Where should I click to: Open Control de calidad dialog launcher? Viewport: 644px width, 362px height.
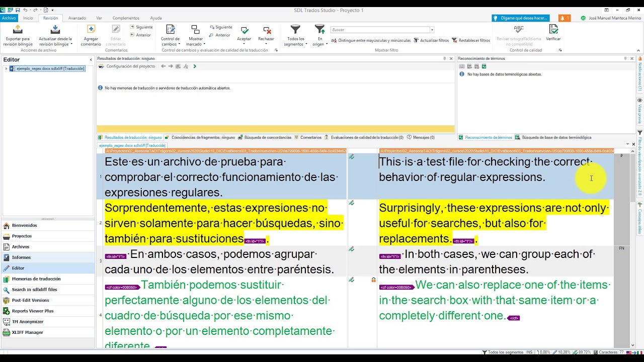coord(560,50)
